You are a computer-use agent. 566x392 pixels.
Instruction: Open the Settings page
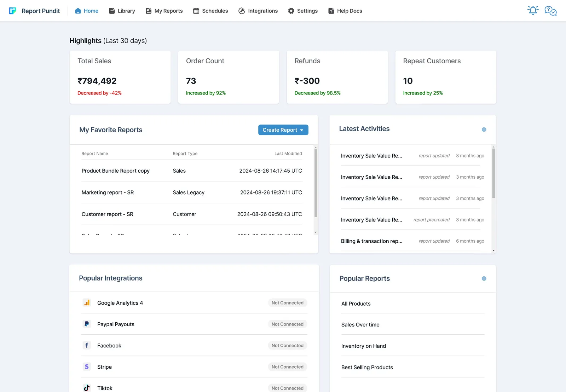tap(303, 11)
